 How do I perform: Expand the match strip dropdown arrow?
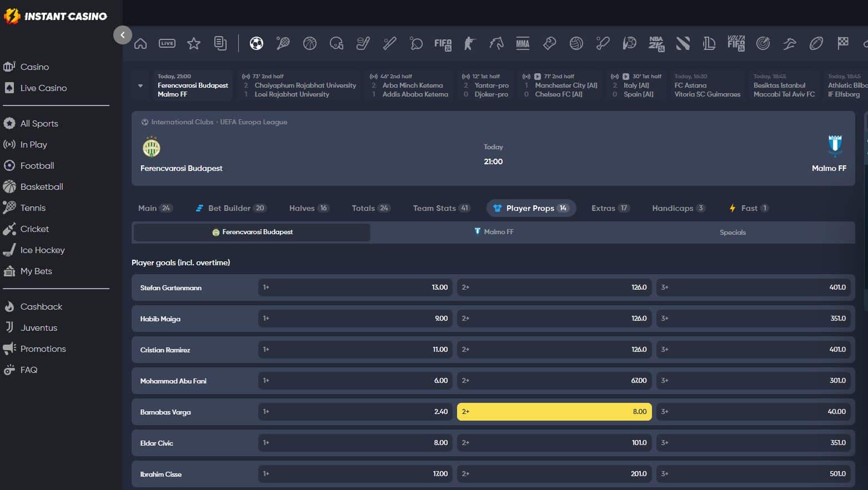click(141, 85)
